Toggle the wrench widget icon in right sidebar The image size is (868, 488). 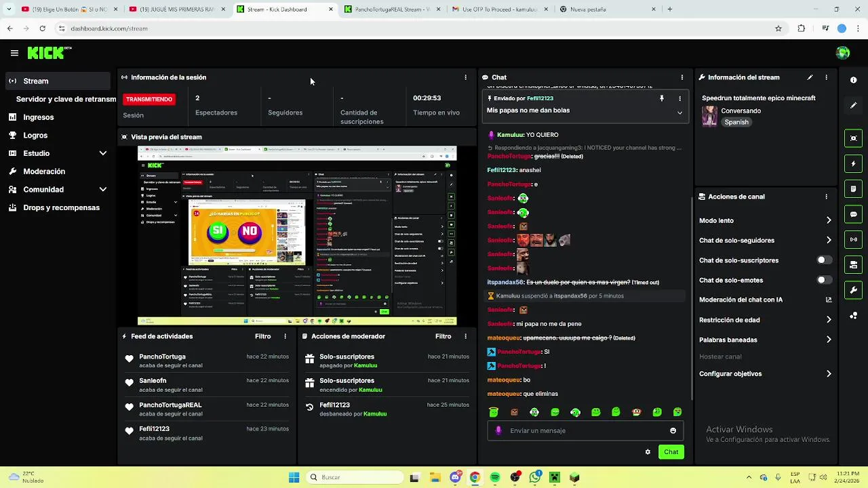tap(853, 290)
